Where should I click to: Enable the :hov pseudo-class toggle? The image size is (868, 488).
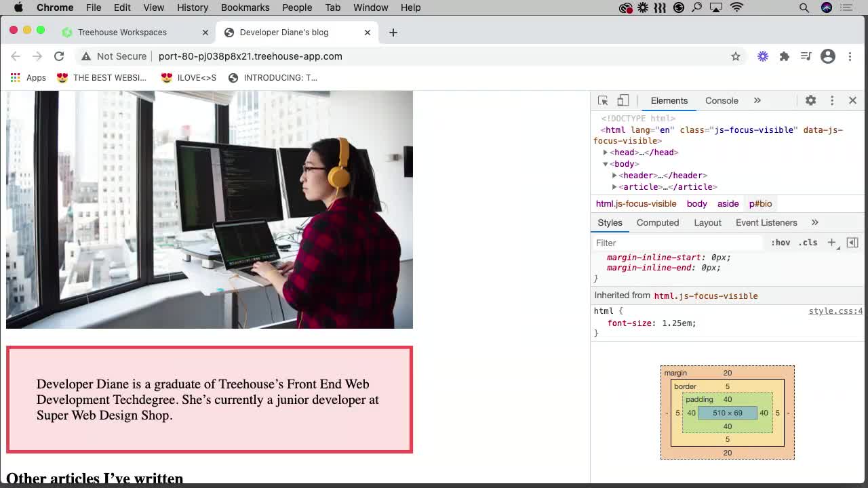(781, 242)
